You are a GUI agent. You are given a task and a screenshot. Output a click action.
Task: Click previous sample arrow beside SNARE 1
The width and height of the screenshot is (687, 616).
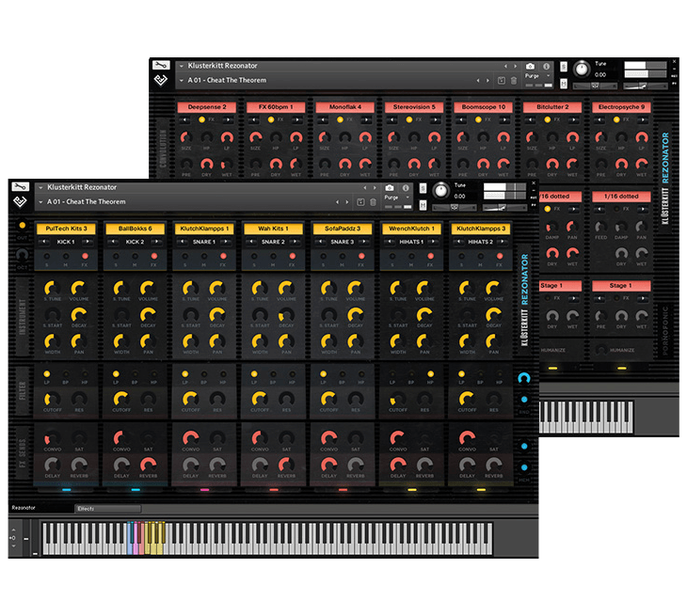point(183,242)
